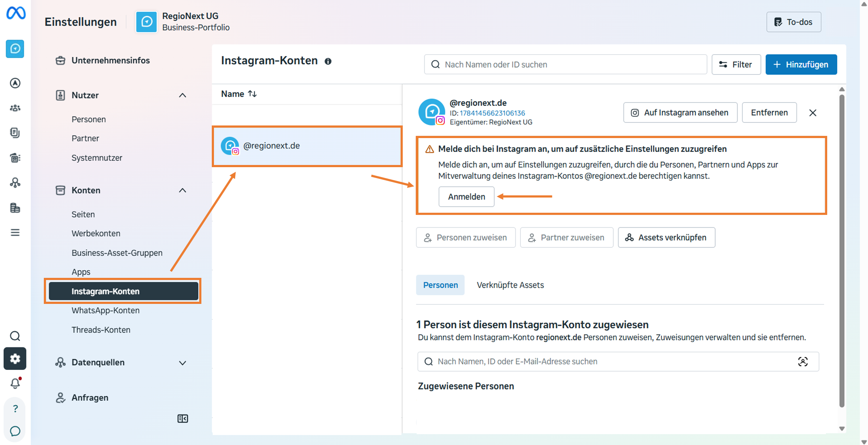Viewport: 868px width, 445px height.
Task: Select the @regionext.de account row in the list
Action: (x=307, y=146)
